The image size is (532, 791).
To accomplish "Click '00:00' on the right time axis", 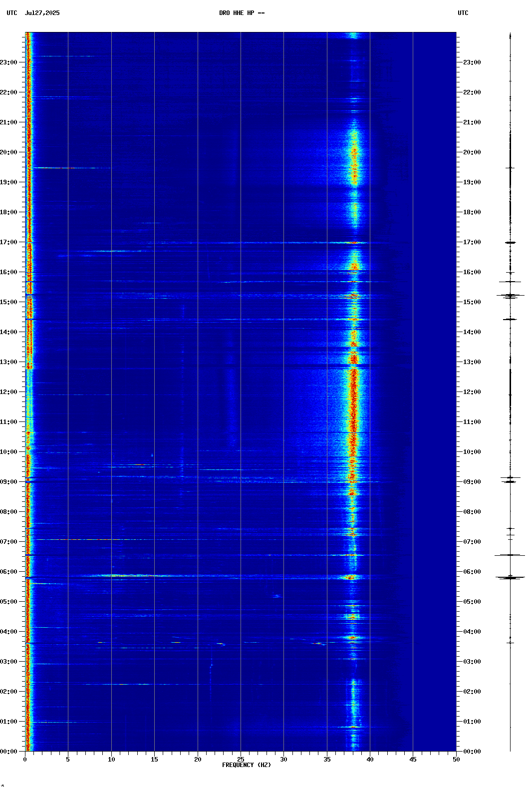I will click(472, 752).
